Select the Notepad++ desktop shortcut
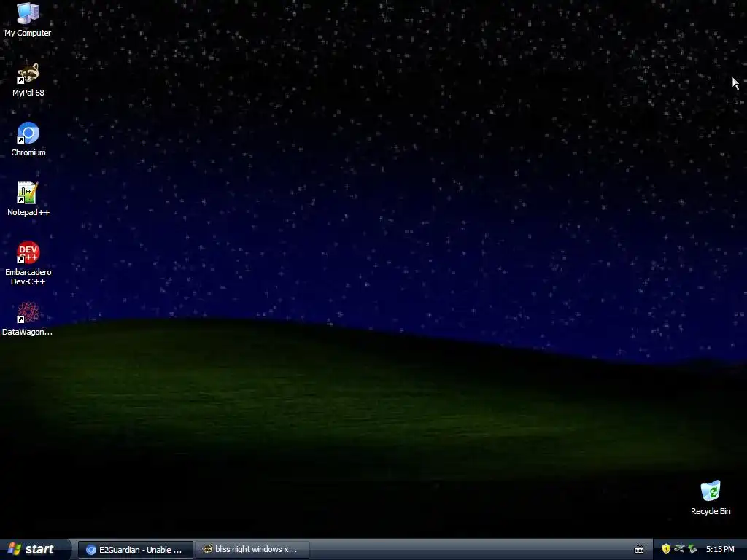The image size is (747, 560). (x=28, y=199)
